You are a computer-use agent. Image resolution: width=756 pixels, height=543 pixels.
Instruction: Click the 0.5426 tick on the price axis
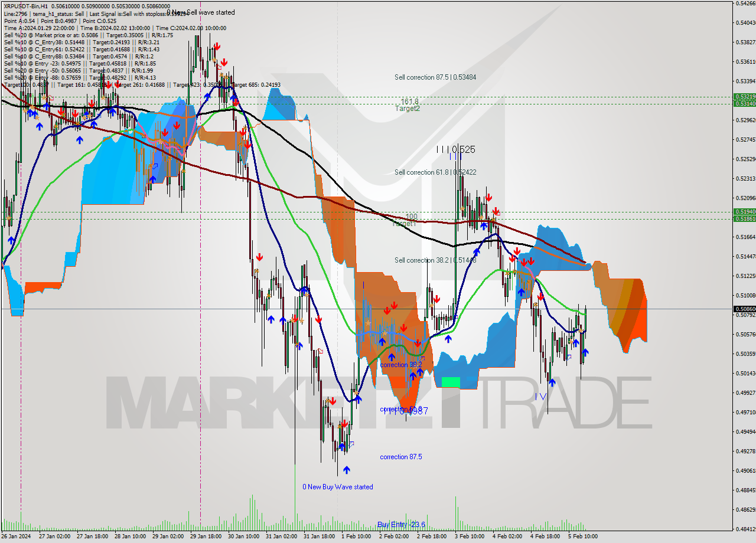(x=745, y=4)
